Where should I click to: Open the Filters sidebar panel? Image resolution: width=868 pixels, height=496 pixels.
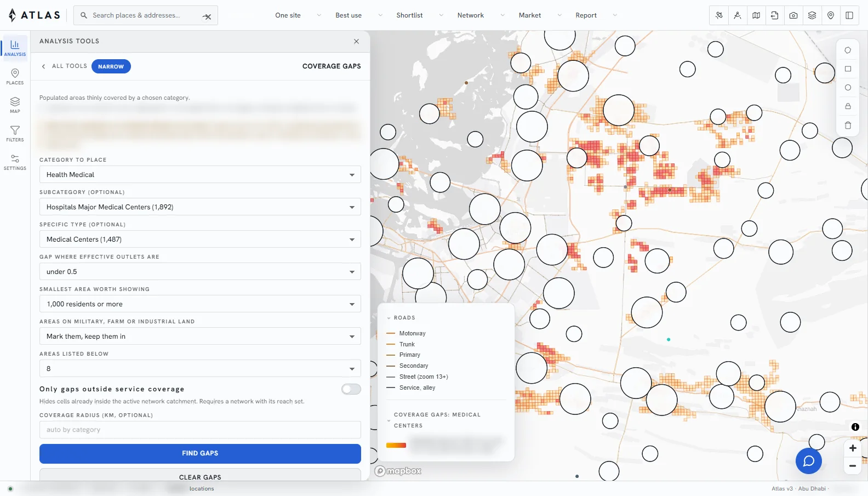coord(15,133)
